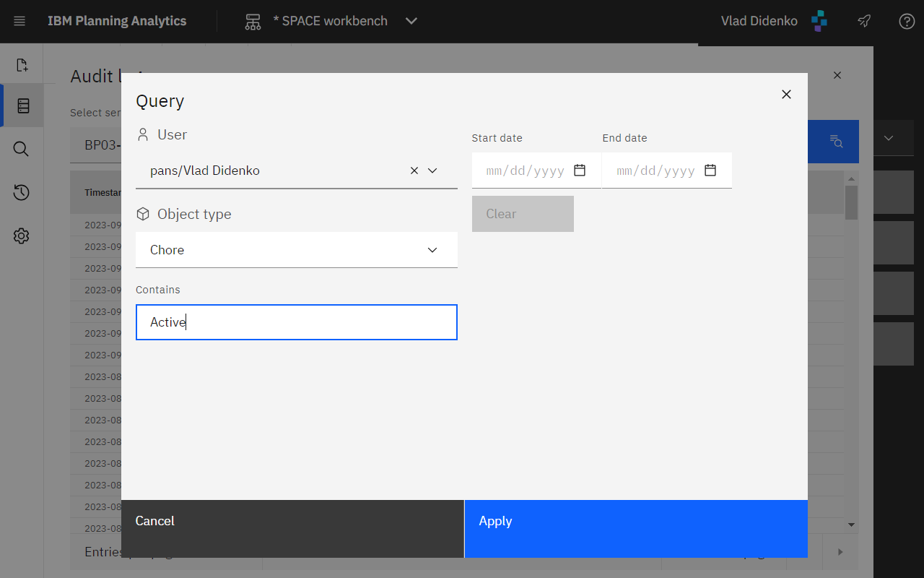Close the Query dialog with X
This screenshot has width=924, height=578.
[x=786, y=94]
